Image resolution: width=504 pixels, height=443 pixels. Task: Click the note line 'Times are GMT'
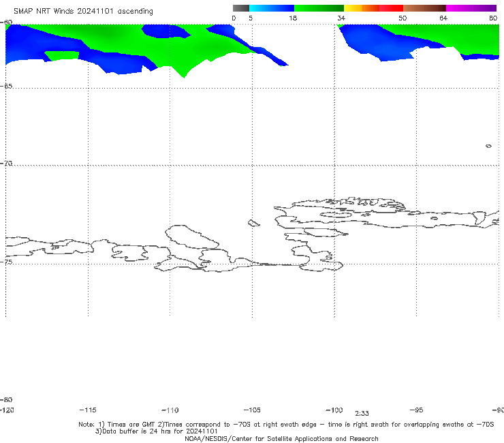click(x=131, y=425)
